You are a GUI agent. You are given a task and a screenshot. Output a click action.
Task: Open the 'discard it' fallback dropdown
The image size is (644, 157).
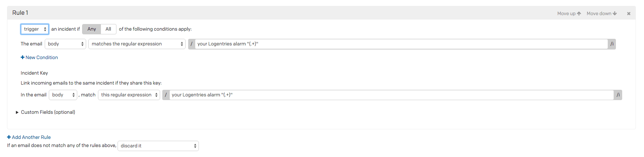pyautogui.click(x=158, y=146)
